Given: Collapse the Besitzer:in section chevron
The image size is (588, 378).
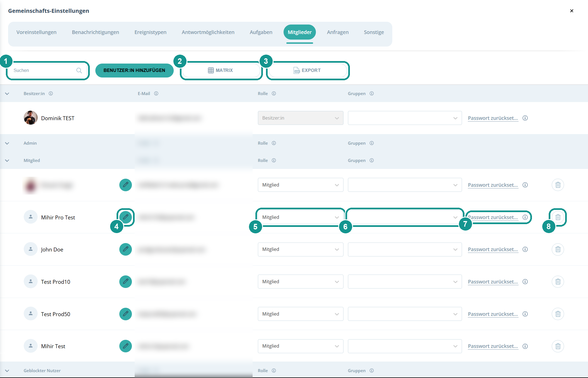Looking at the screenshot, I should [7, 94].
